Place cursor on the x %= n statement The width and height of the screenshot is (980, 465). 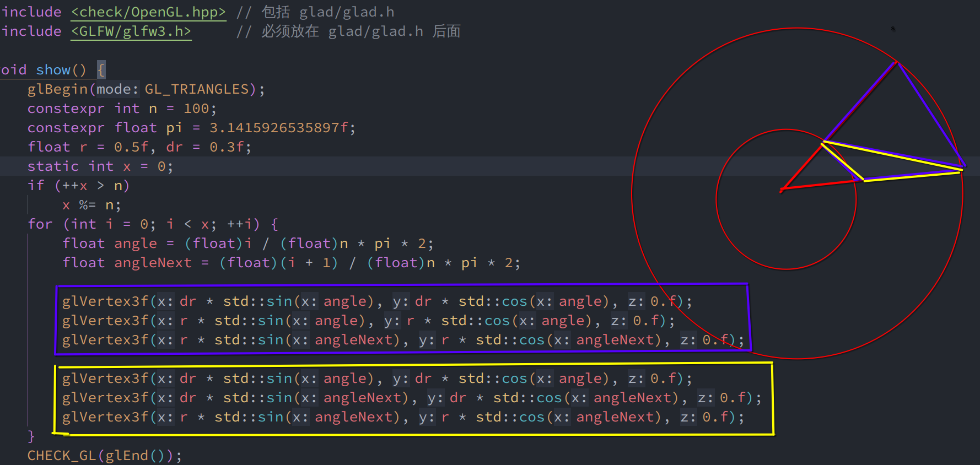(91, 205)
